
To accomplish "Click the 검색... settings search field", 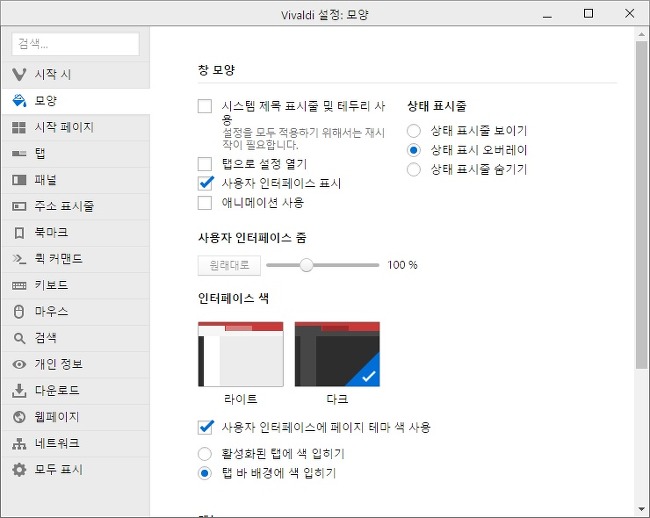I will point(76,44).
